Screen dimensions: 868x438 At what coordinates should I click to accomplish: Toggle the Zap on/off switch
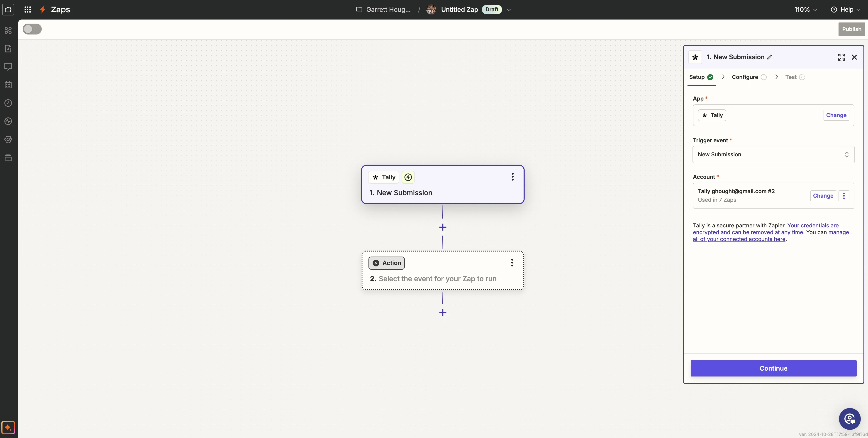point(32,29)
